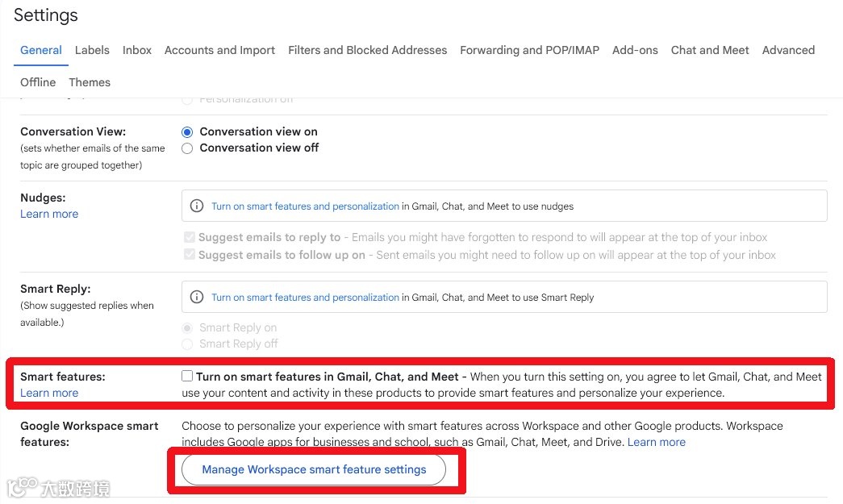This screenshot has height=504, width=843.
Task: Go to Filters and Blocked Addresses tab
Action: [367, 50]
